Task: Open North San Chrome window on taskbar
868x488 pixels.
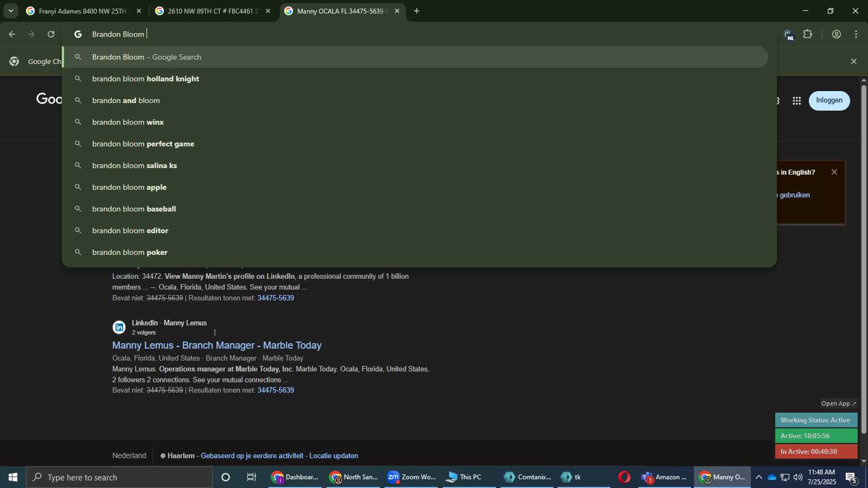Action: tap(353, 477)
